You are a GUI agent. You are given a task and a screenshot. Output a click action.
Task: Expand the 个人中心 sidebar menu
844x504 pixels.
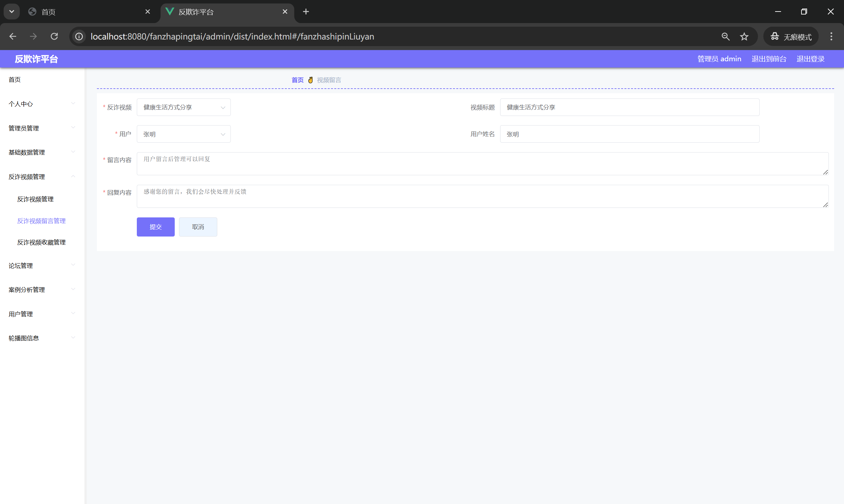[42, 103]
